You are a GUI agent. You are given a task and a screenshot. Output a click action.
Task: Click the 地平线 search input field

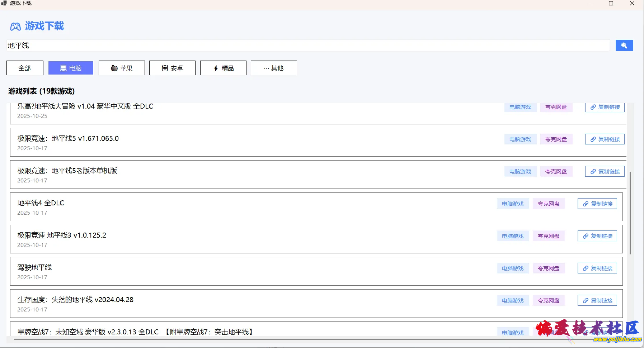(308, 46)
